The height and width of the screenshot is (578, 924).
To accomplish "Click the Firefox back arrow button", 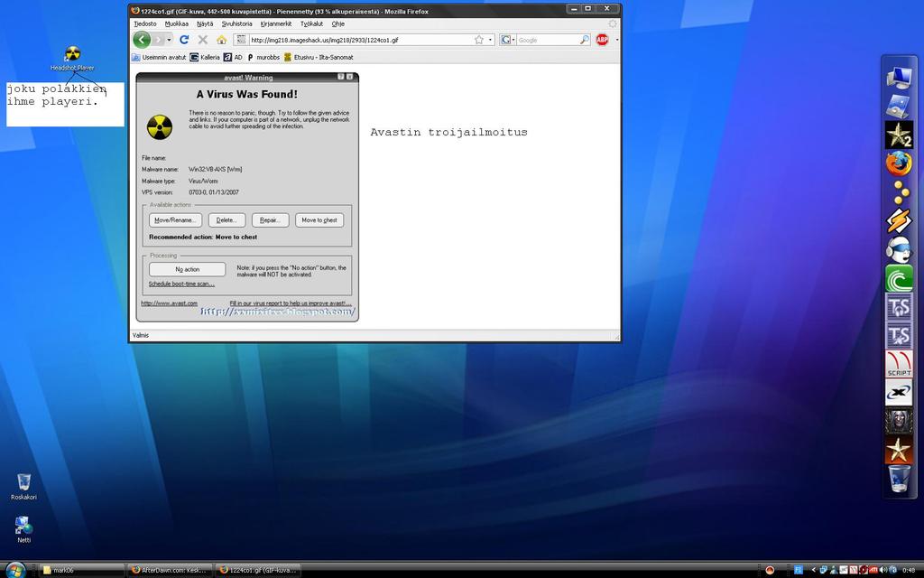I will [142, 40].
